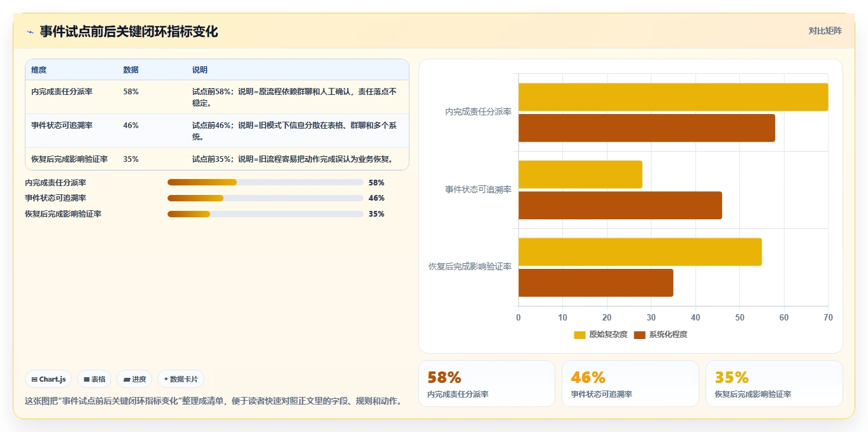Click the 说明 column header
This screenshot has height=432, width=868.
(200, 70)
